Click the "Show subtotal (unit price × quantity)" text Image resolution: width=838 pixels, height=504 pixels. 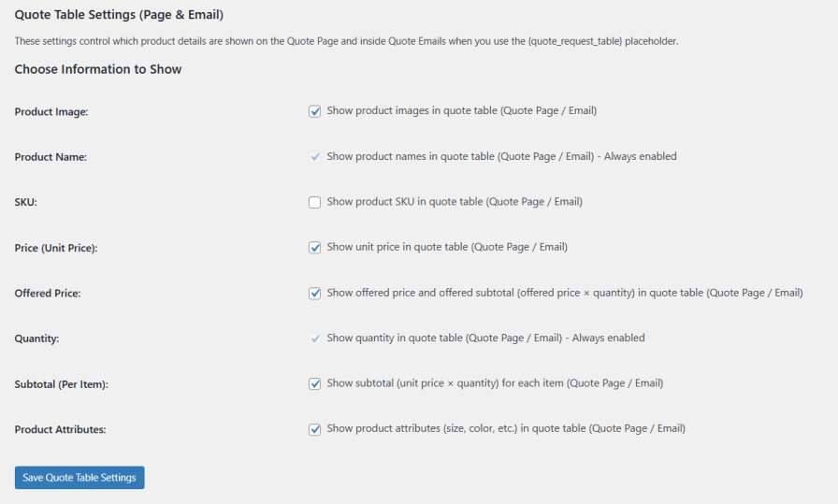(495, 383)
